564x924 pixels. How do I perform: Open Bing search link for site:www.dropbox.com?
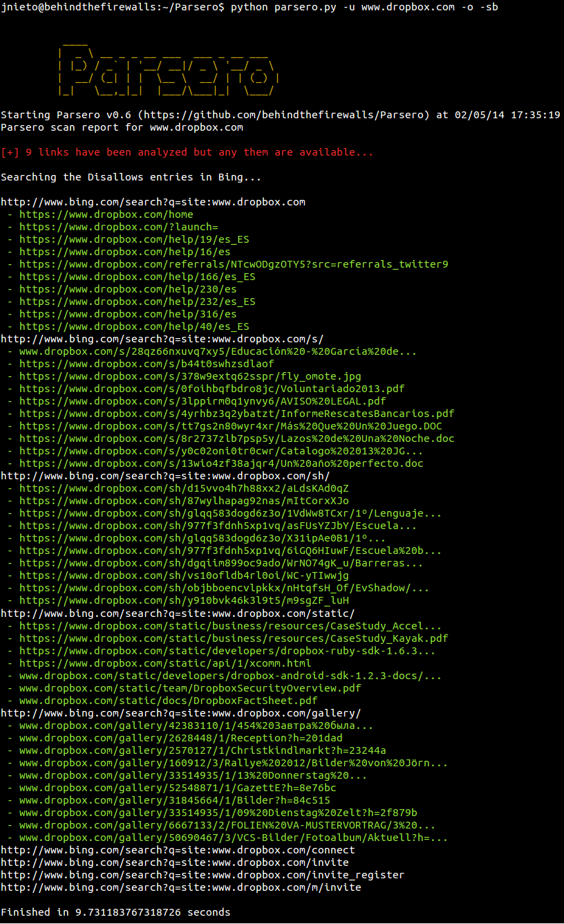click(153, 202)
